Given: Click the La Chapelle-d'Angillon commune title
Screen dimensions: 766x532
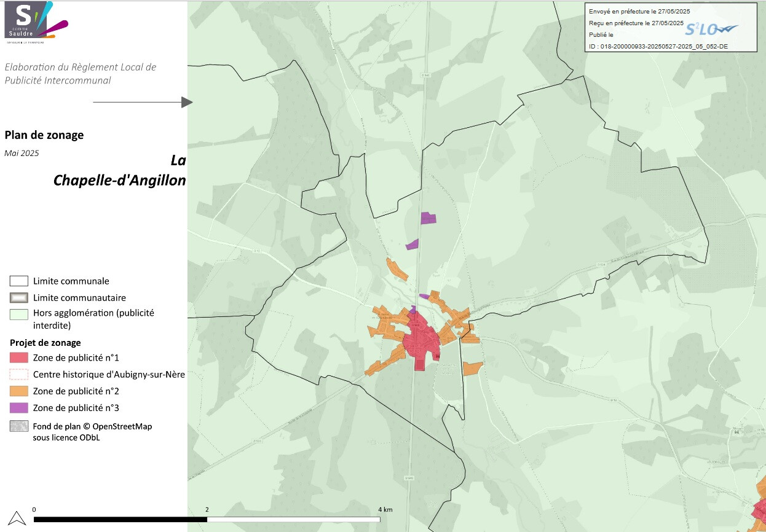Looking at the screenshot, I should point(119,171).
